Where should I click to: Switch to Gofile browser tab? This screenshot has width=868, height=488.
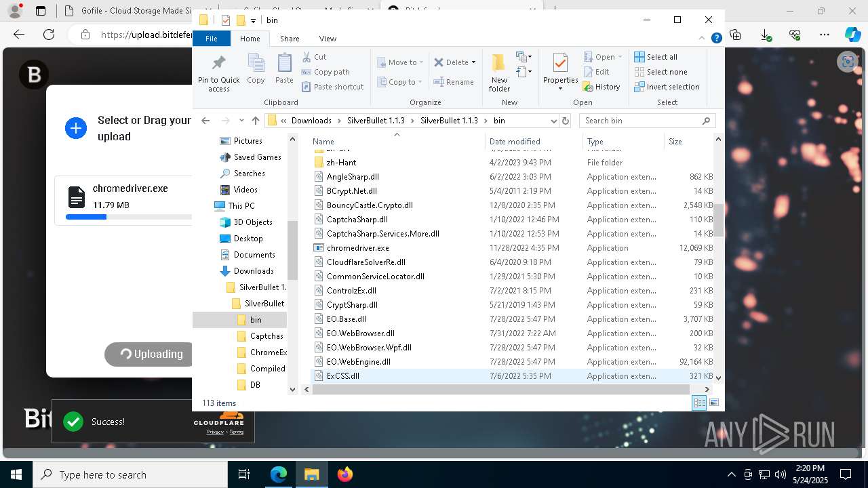129,11
